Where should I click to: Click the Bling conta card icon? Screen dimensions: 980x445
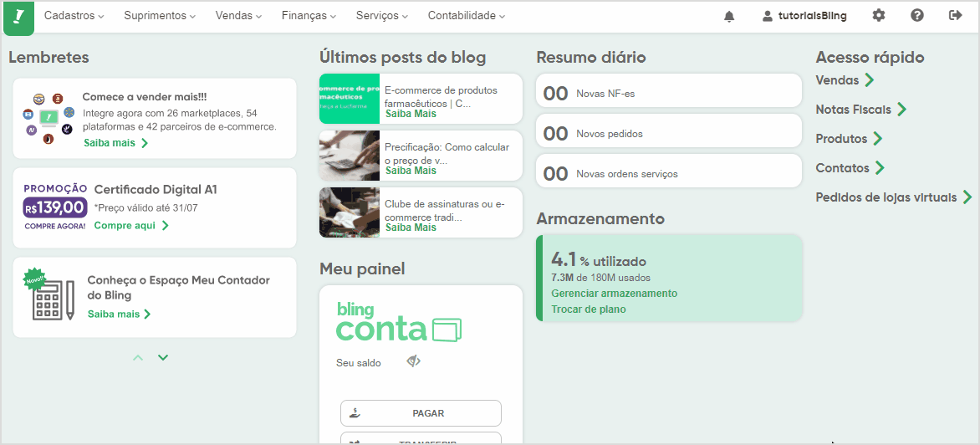447,329
